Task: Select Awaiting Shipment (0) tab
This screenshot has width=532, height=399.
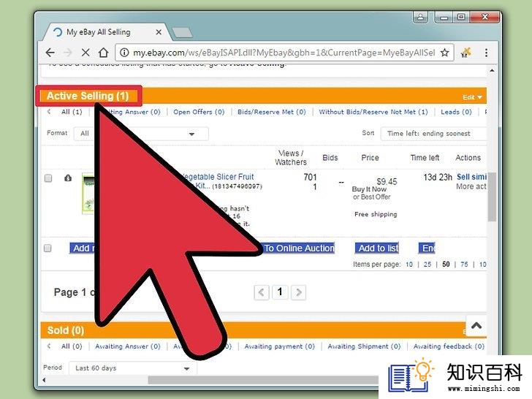Action: [x=364, y=346]
